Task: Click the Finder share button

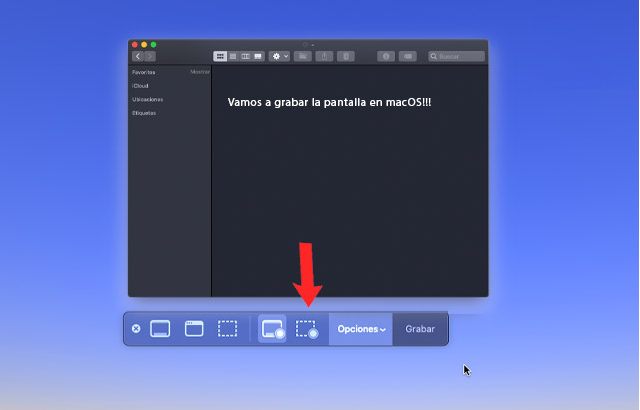Action: point(324,57)
